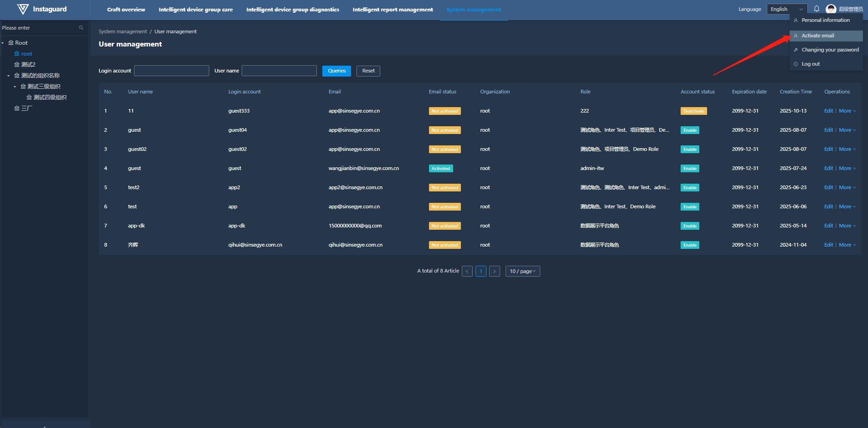Open the Craft overview tab
The image size is (868, 428).
pos(126,10)
